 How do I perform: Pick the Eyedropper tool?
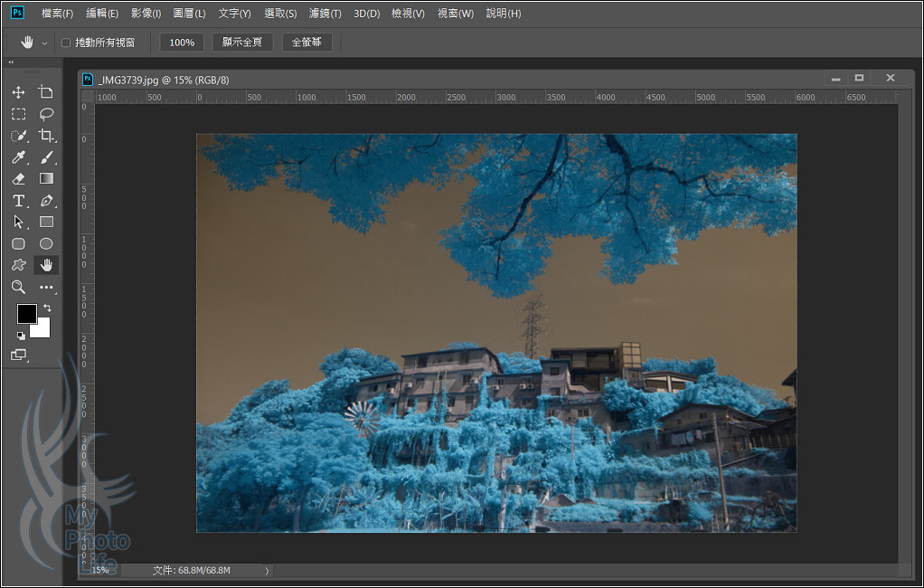coord(18,157)
